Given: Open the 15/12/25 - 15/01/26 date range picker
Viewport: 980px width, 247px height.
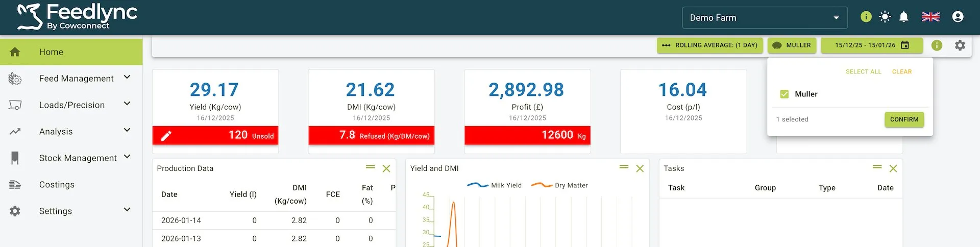Looking at the screenshot, I should click(872, 45).
